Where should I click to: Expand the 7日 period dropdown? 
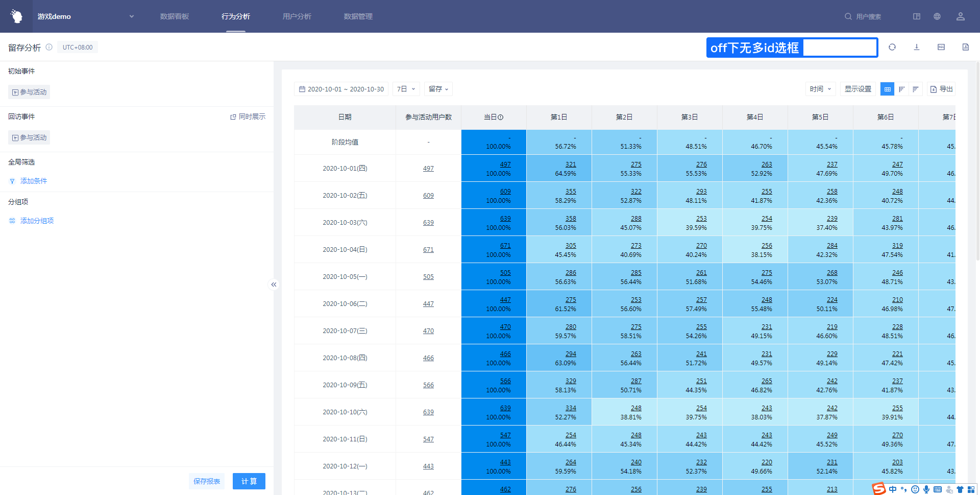(x=406, y=89)
